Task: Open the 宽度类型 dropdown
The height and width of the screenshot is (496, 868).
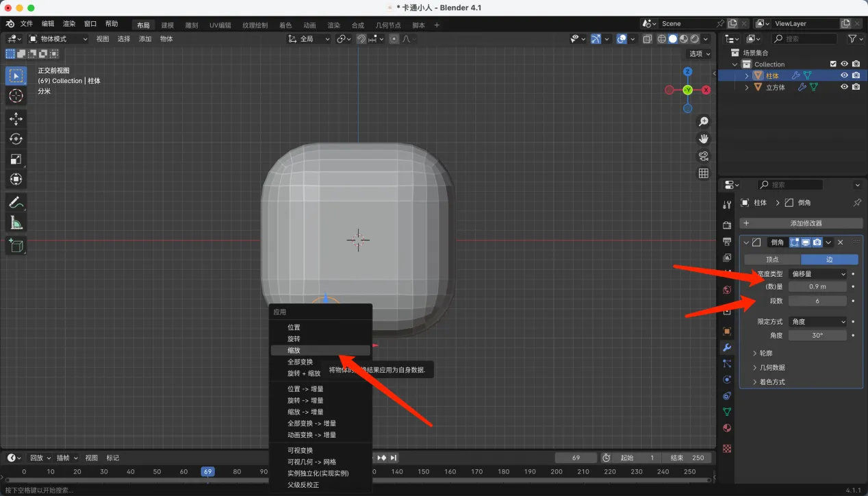Action: pos(818,274)
